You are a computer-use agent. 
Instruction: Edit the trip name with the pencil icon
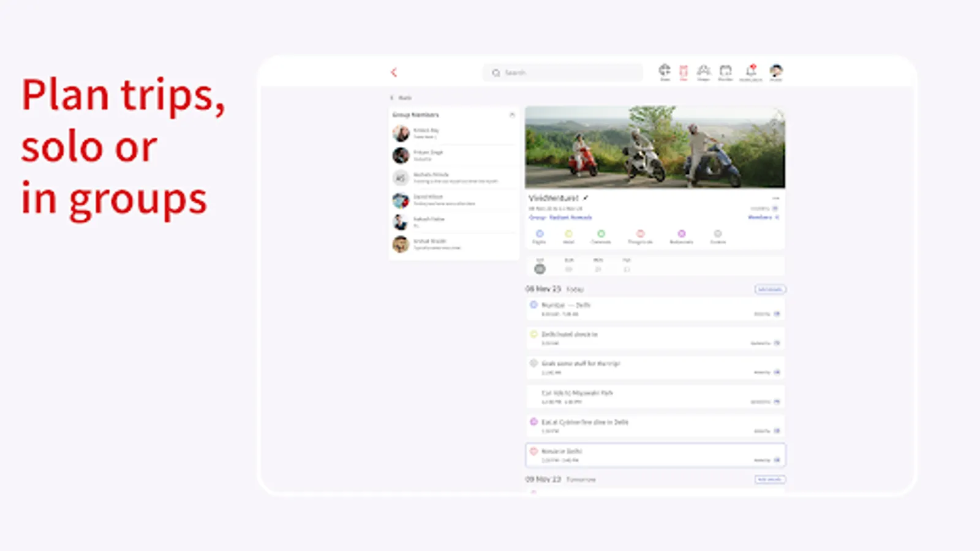point(586,197)
